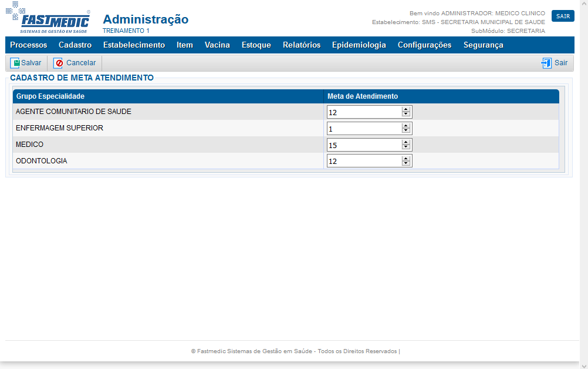Image resolution: width=588 pixels, height=369 pixels.
Task: Select the MEDICO row text
Action: tap(29, 145)
